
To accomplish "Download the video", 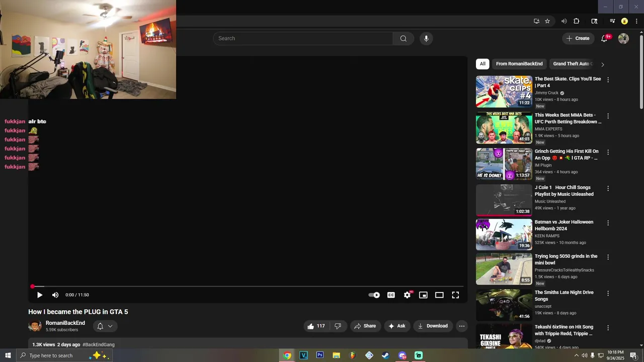I will (x=433, y=326).
